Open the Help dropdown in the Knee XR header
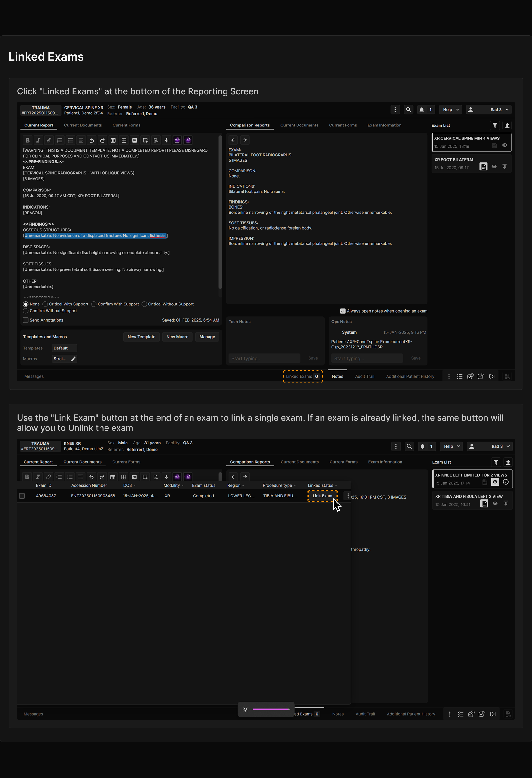Viewport: 532px width, 778px height. pos(452,447)
